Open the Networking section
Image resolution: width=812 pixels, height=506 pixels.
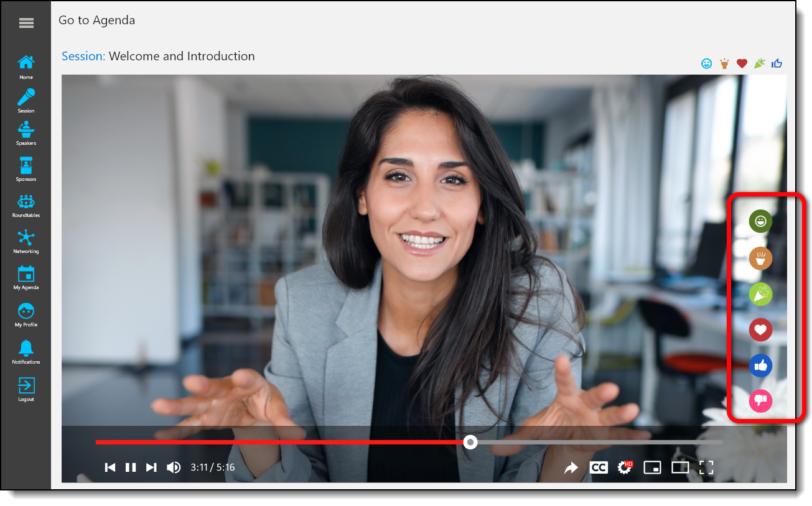coord(26,242)
